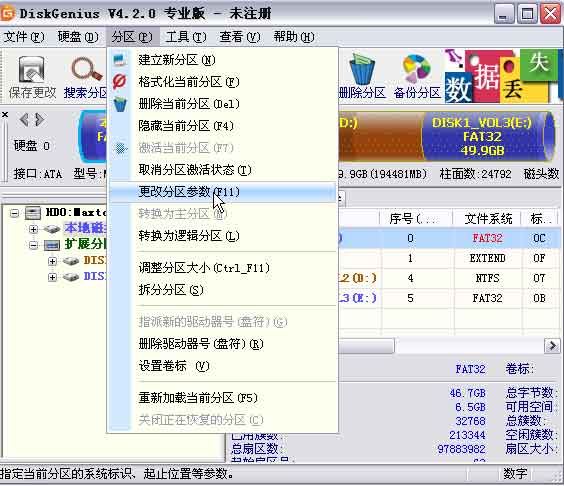Click the EXTEND cell in the partition table

487,258
